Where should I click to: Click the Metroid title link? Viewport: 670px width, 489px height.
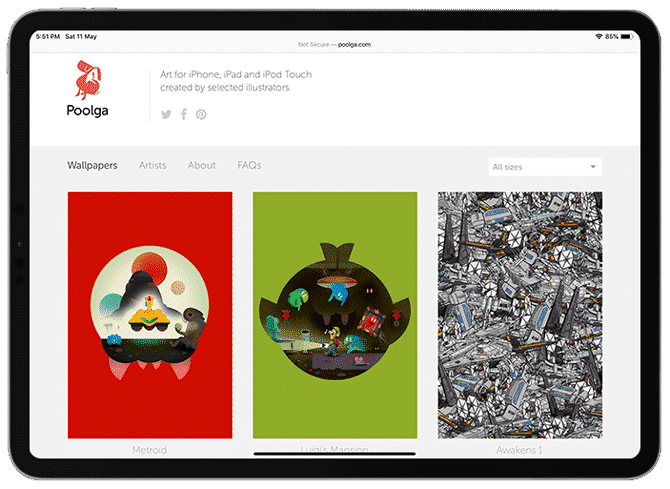pyautogui.click(x=150, y=450)
